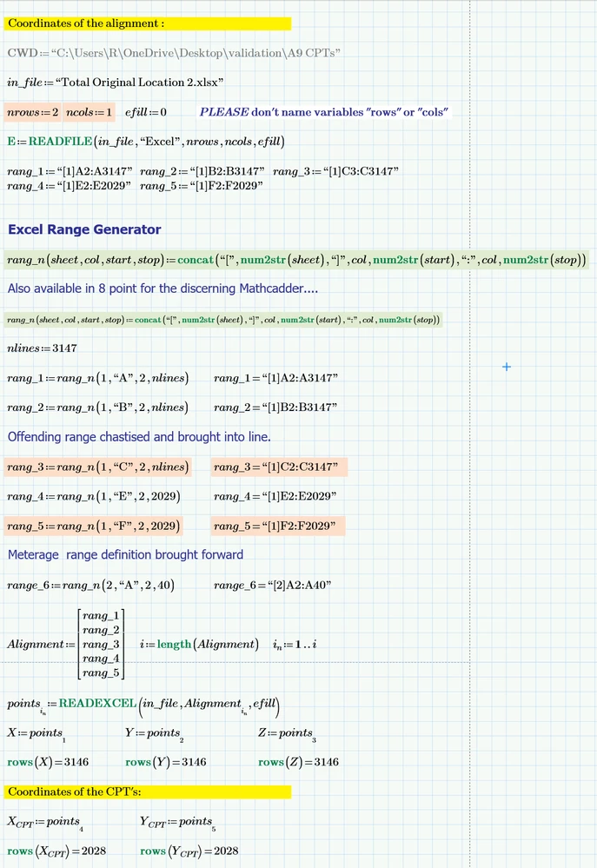
Task: Click the rang_3:="[1]C3:C3147" string definition
Action: pos(335,172)
